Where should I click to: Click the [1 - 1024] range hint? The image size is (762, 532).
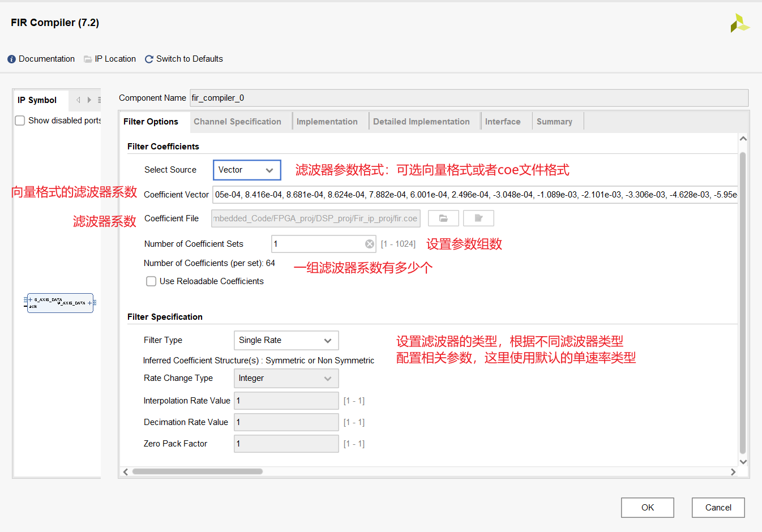coord(398,244)
